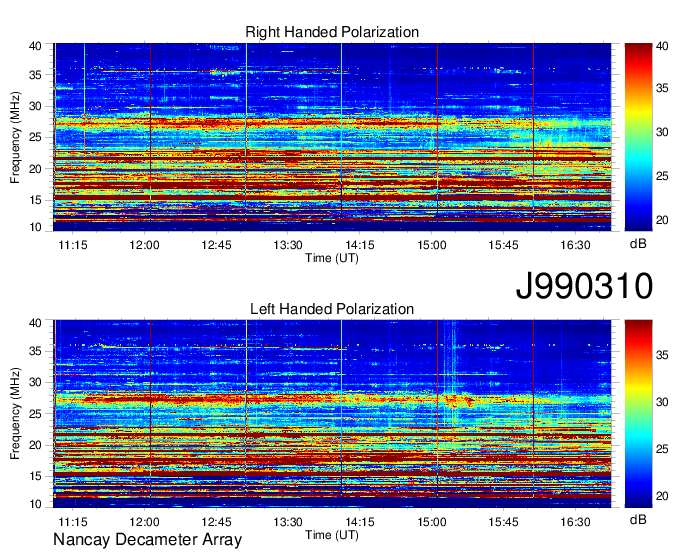The image size is (680, 552).
Task: Click the 25 dB label on Left Handed colorbar
Action: coord(662,449)
